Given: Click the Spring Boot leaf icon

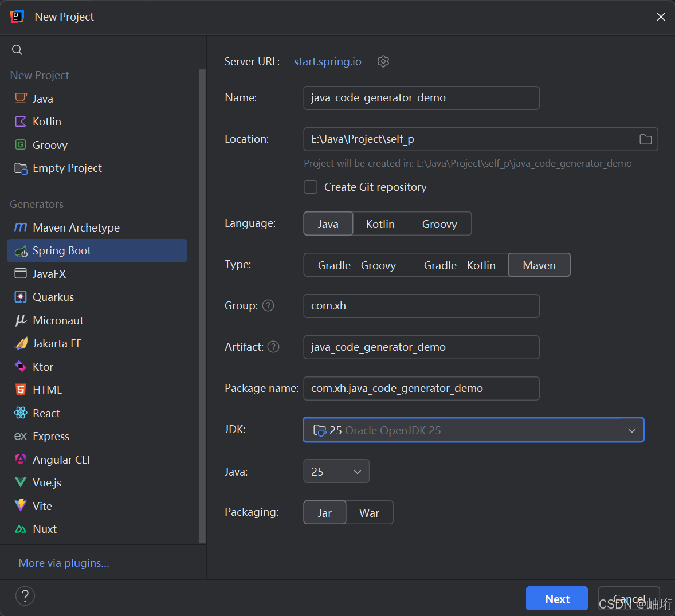Looking at the screenshot, I should coord(21,251).
